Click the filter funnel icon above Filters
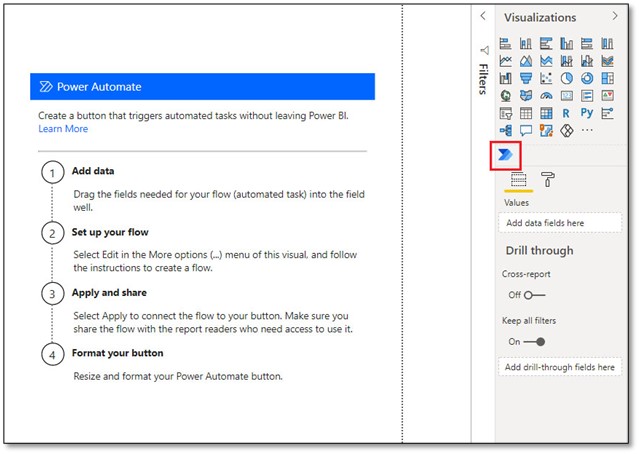The image size is (639, 454). tap(484, 51)
